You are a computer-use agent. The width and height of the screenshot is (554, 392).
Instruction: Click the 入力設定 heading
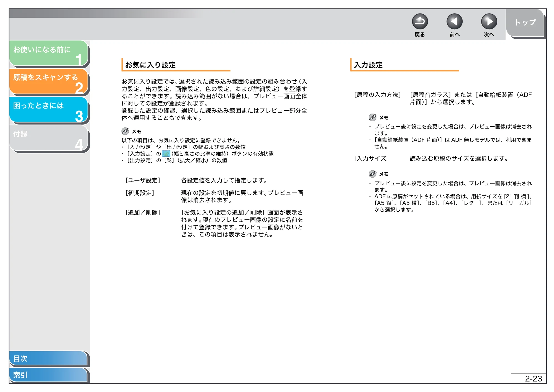tap(368, 65)
